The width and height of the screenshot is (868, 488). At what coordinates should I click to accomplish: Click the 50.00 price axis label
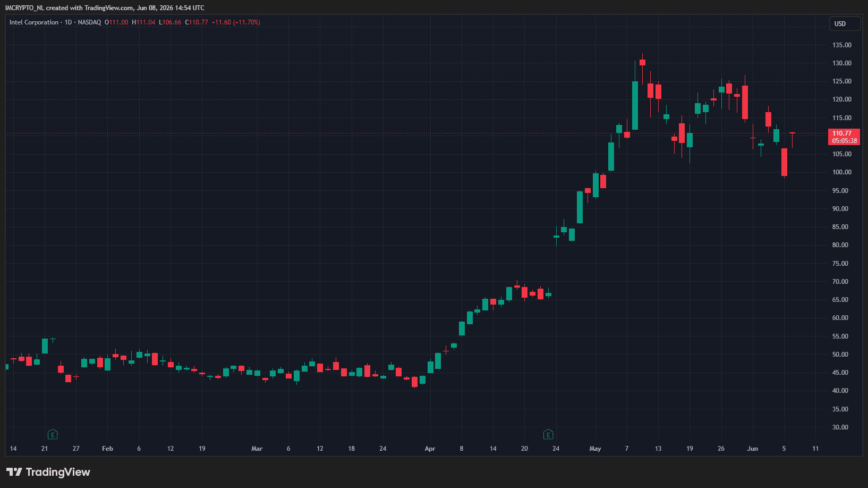840,355
